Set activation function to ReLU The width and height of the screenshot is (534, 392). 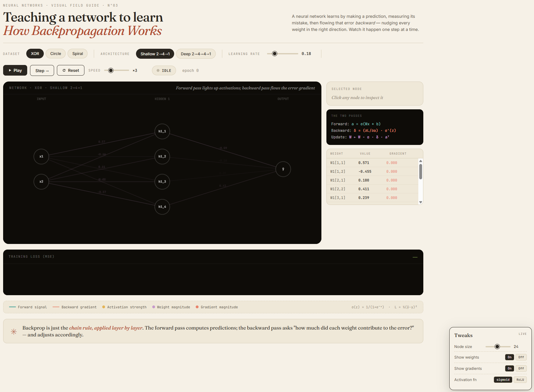point(520,380)
